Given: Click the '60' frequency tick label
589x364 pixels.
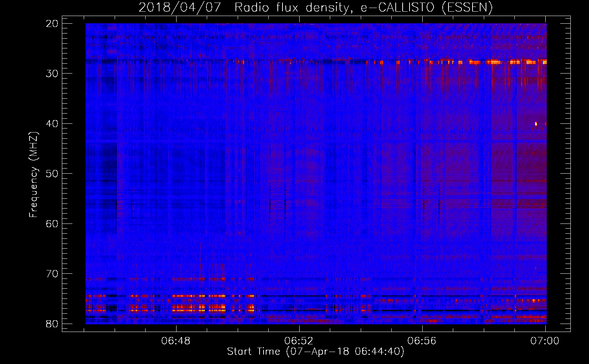Looking at the screenshot, I should 52,224.
